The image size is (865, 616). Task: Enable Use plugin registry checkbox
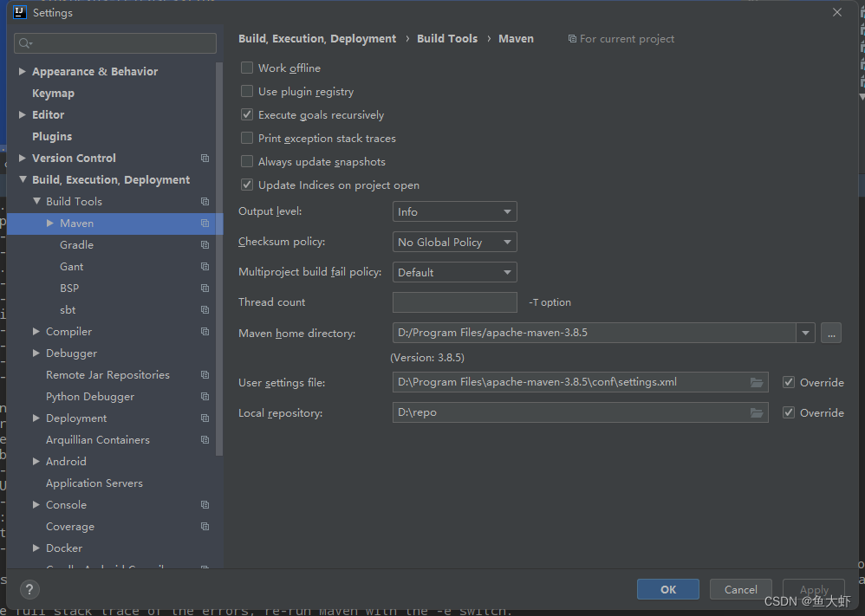tap(247, 91)
